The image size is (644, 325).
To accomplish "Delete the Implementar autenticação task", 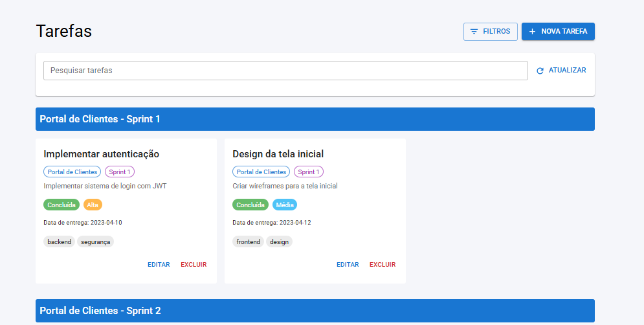I will click(x=194, y=265).
